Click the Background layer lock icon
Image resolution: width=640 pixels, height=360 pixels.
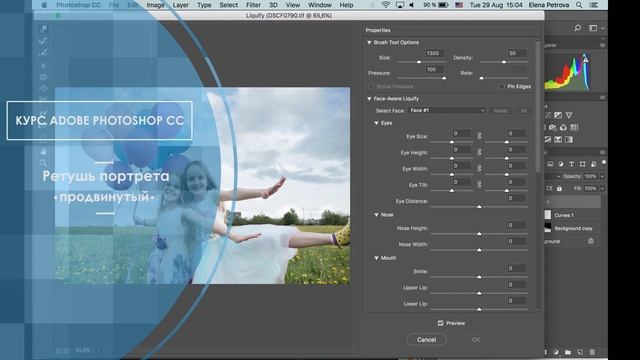tap(591, 241)
